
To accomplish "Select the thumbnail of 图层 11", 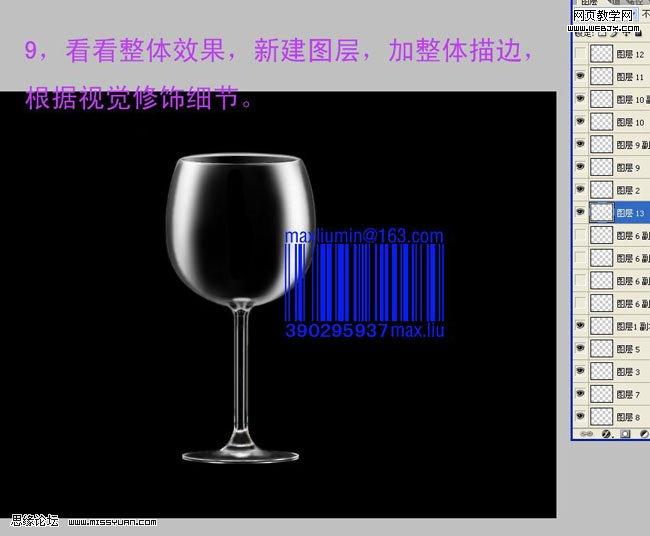I will point(601,76).
